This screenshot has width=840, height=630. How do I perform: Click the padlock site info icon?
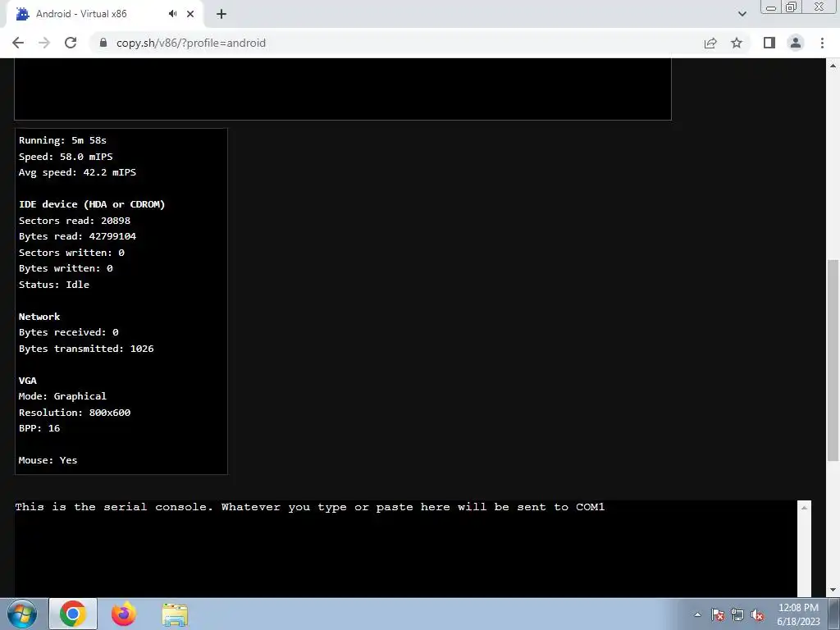point(103,43)
